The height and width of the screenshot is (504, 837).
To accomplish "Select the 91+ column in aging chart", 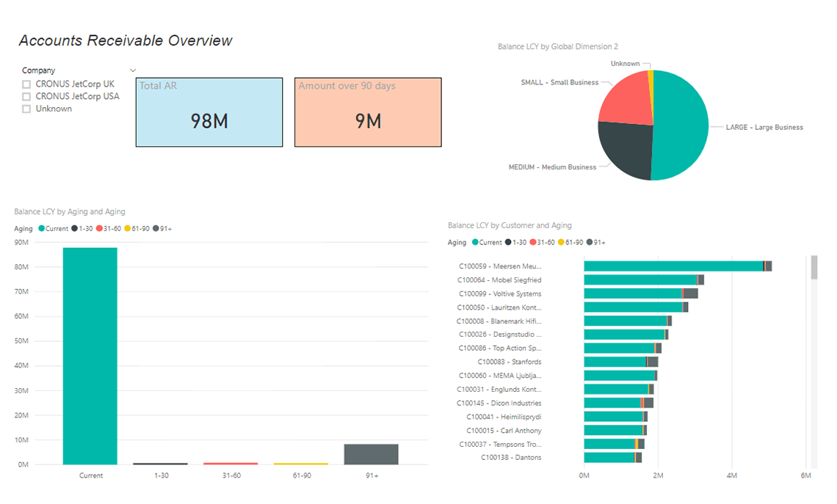I will point(371,454).
